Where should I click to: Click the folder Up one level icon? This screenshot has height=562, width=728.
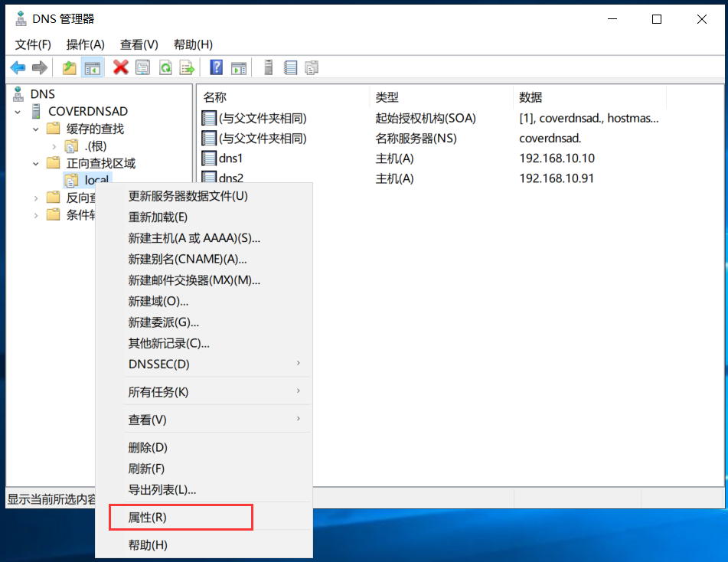point(70,68)
